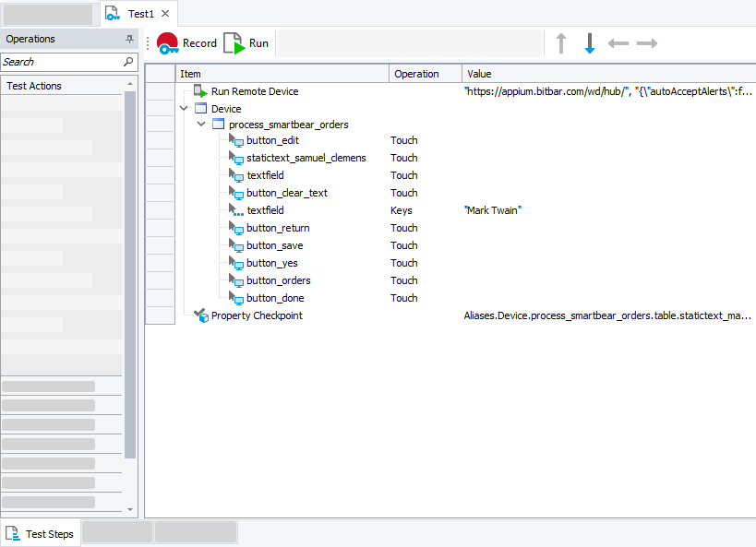The width and height of the screenshot is (756, 547).
Task: Select the Test1 document tab
Action: coord(138,13)
